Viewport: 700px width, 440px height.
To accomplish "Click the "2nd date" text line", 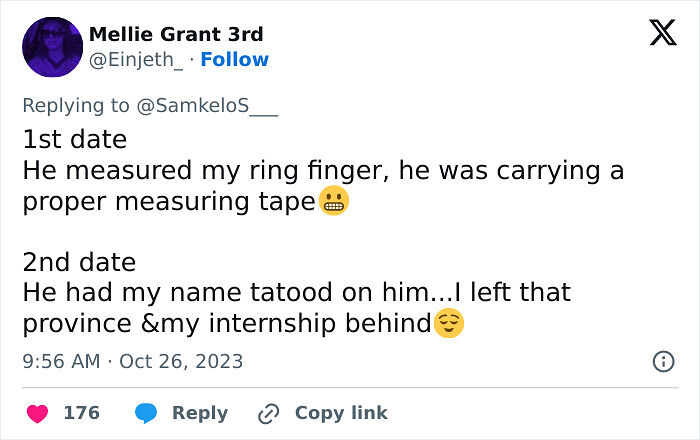I will tap(78, 262).
